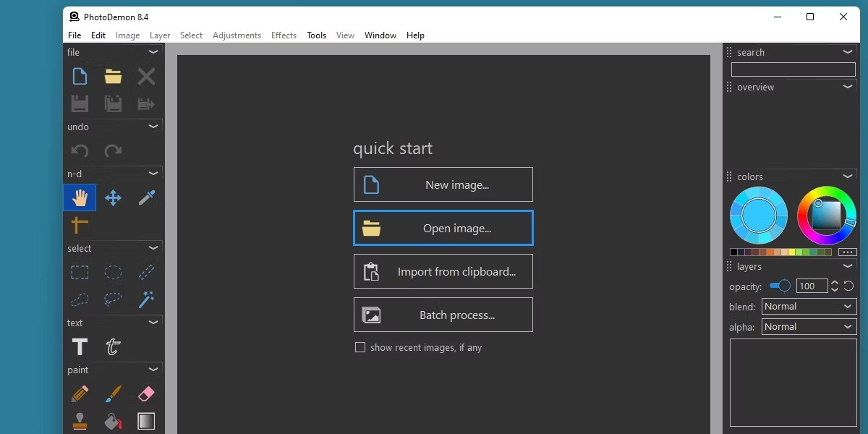Select the Ellipse selection tool
Viewport: 868px width, 434px height.
pyautogui.click(x=113, y=273)
